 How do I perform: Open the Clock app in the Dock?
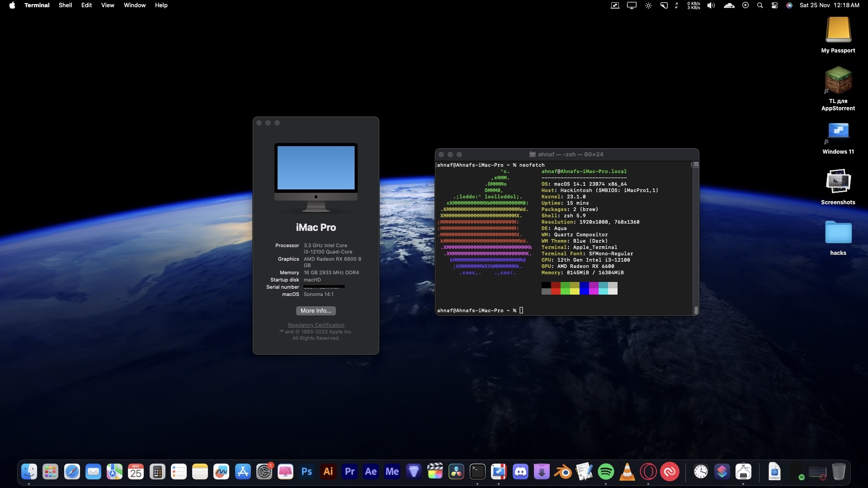pos(701,472)
